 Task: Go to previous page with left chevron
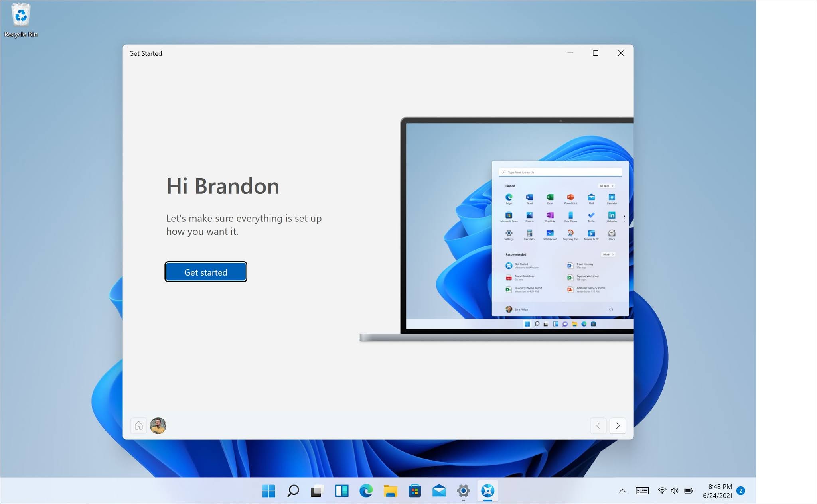point(598,426)
